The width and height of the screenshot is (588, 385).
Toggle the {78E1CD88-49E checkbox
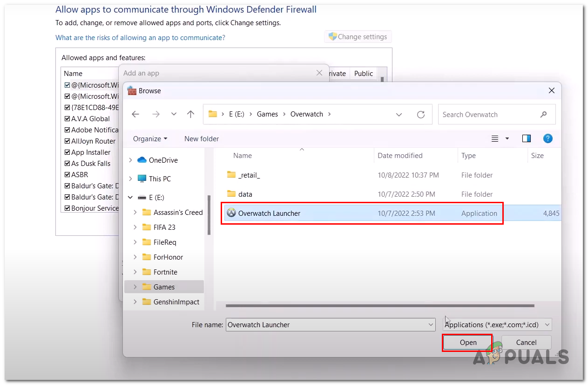(x=67, y=107)
